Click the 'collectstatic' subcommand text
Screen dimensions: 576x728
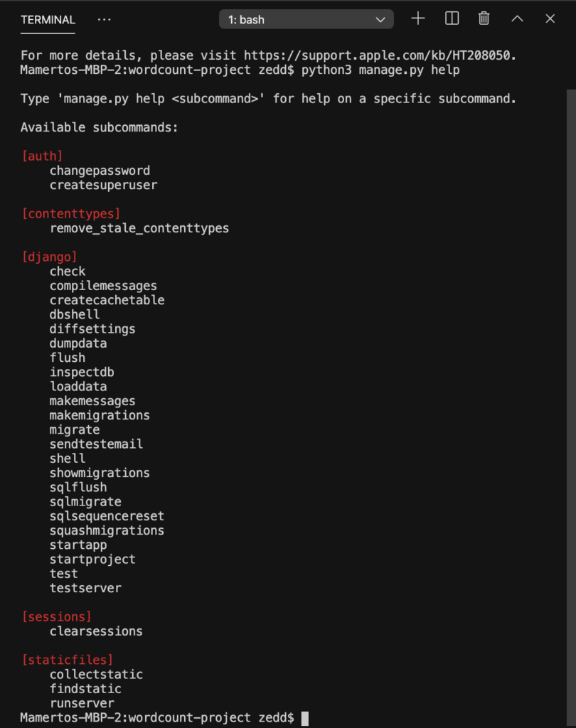coord(96,674)
